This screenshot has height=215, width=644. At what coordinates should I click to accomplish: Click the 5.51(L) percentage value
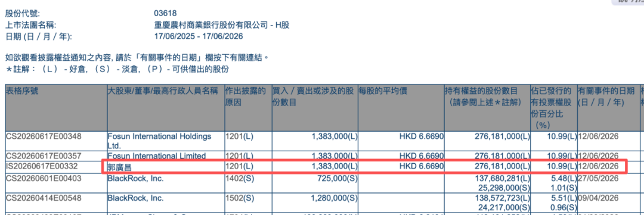(x=564, y=198)
